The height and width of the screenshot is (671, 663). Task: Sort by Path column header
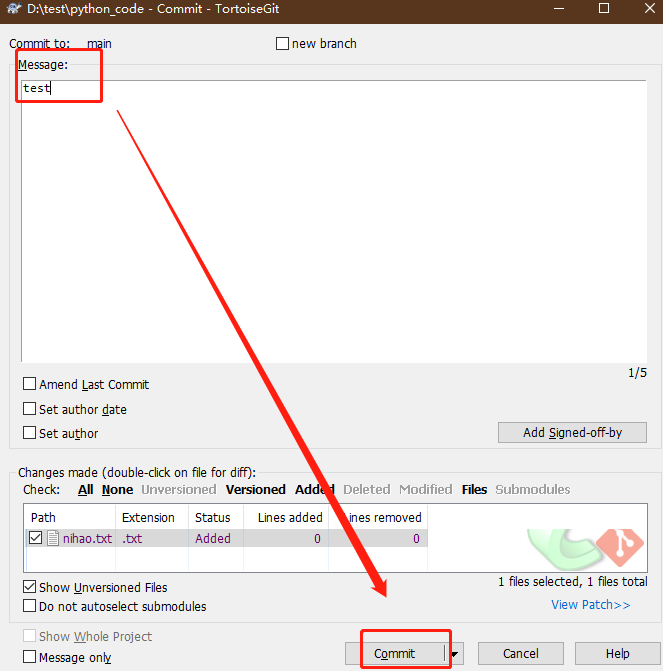click(x=70, y=517)
